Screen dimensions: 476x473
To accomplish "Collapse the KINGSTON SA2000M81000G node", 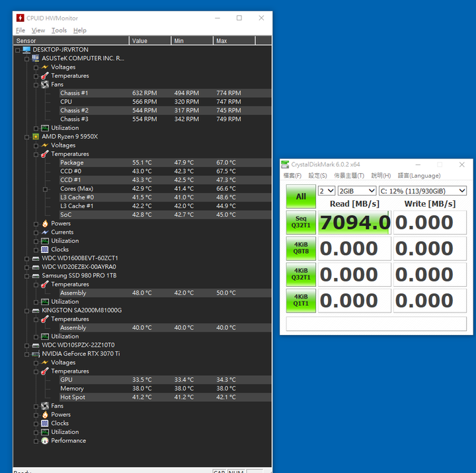I will [x=26, y=311].
